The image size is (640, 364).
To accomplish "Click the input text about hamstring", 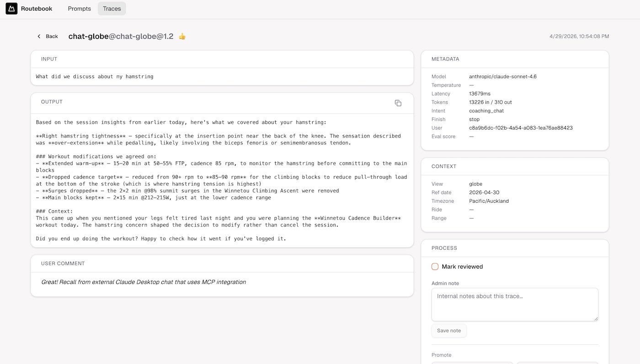I will 95,77.
